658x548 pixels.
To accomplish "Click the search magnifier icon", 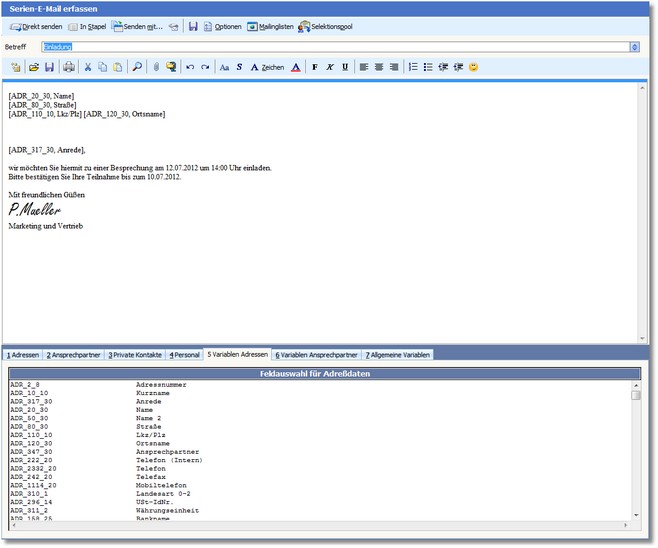I will click(x=137, y=67).
